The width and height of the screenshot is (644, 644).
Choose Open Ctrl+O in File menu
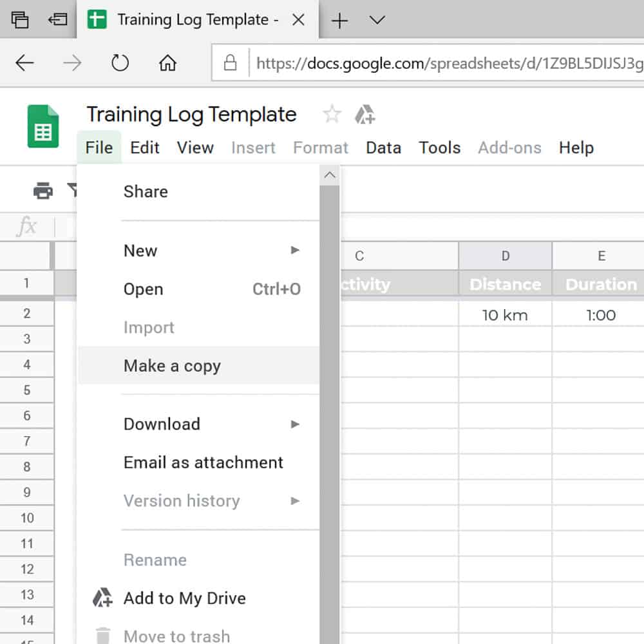198,289
